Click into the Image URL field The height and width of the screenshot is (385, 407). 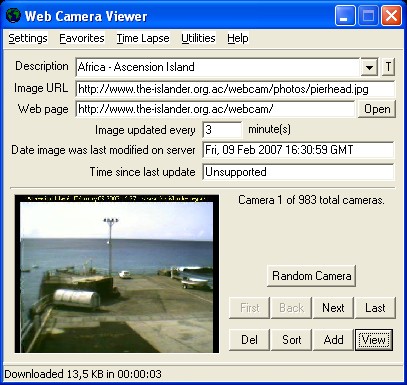click(235, 89)
